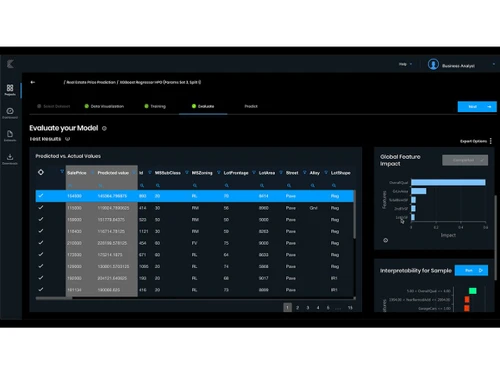Toggle checkmark for row with Id 454

(41, 242)
